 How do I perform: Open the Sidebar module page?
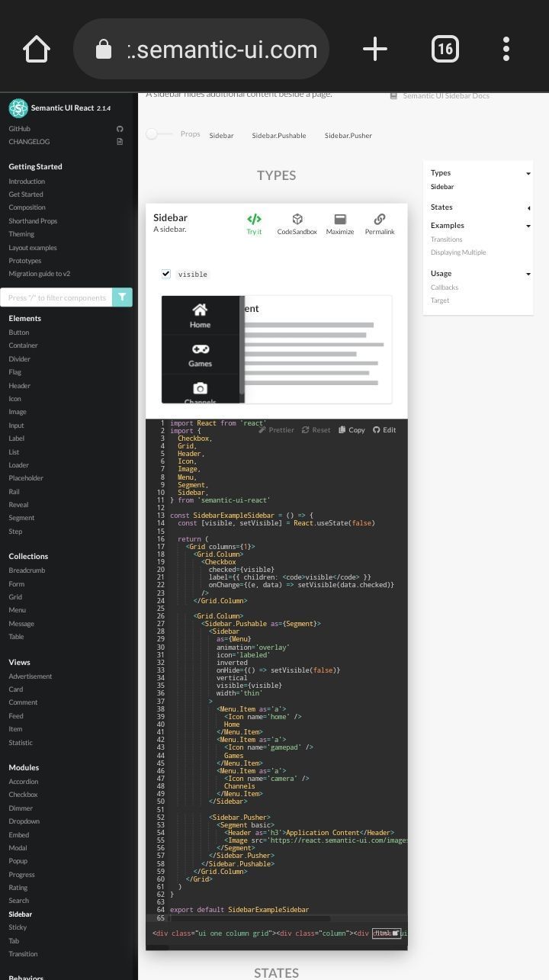point(21,914)
